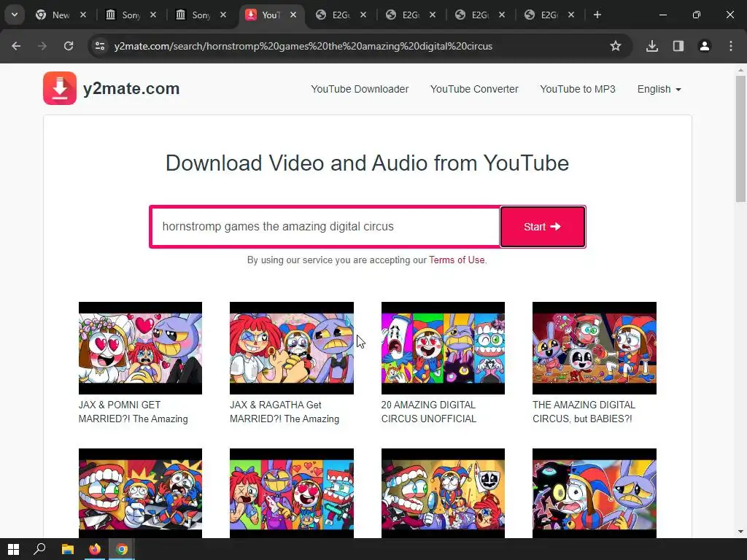747x560 pixels.
Task: Click the browser forward arrow
Action: [x=42, y=46]
